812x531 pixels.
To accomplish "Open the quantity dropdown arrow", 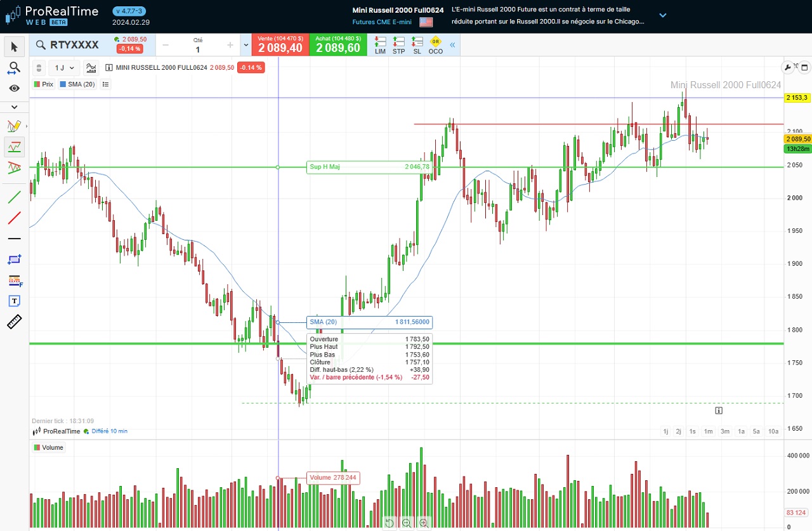I will click(x=245, y=45).
